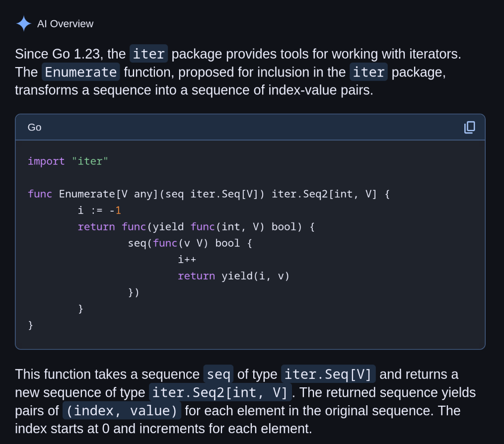Click the iter code chip after 'Go 1.23, the'
This screenshot has width=504, height=444.
coord(148,54)
